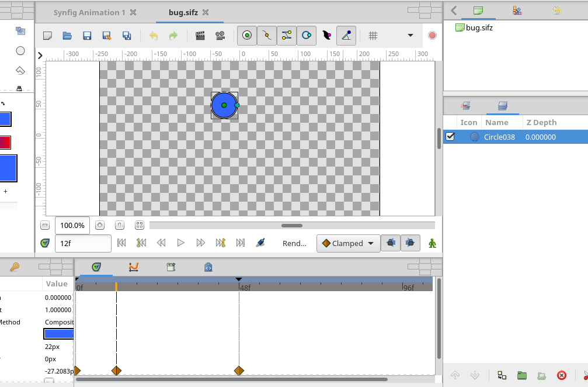Seek to the beginning of the animation
588x387 pixels.
tap(121, 243)
